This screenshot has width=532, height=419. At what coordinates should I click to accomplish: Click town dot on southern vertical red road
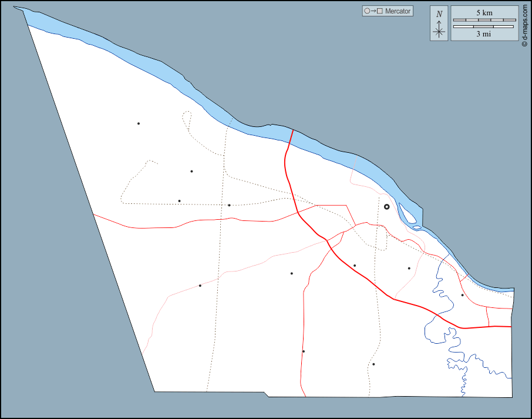(x=304, y=351)
